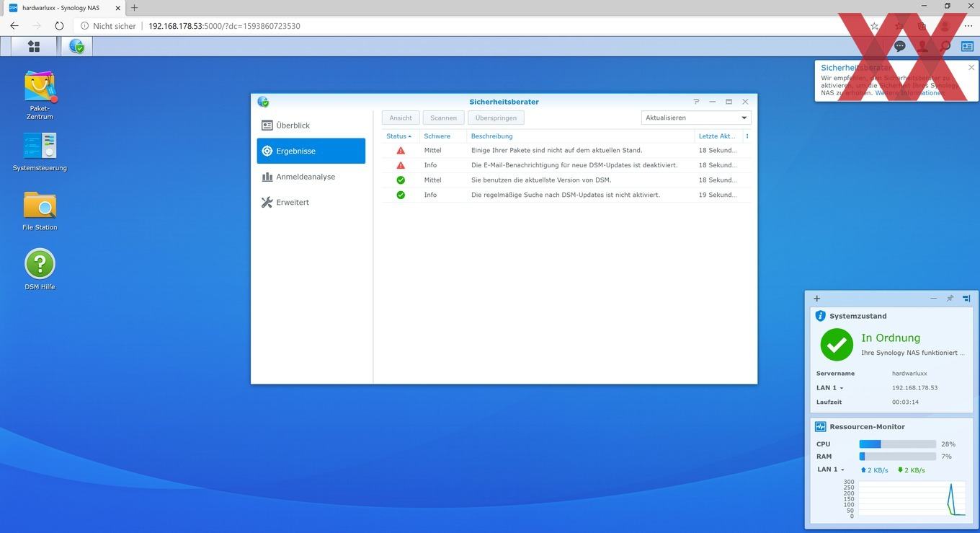Pin the widget panel
The image size is (980, 533).
(x=950, y=298)
